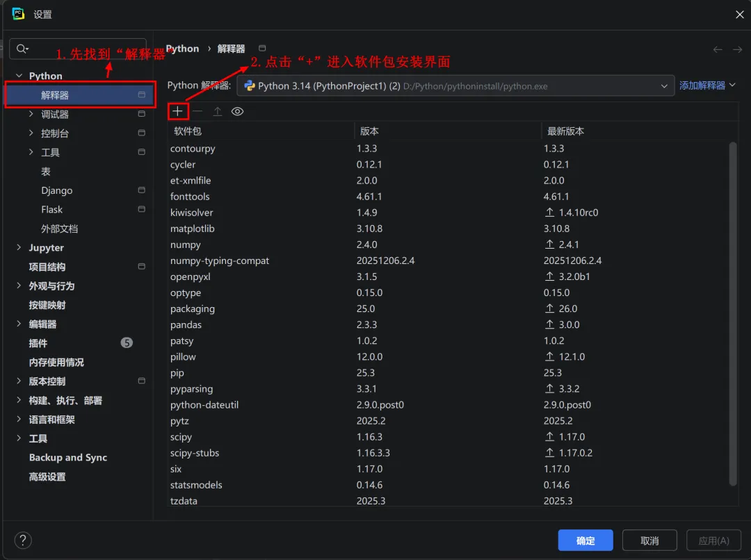Open the 表 settings page

click(x=45, y=172)
